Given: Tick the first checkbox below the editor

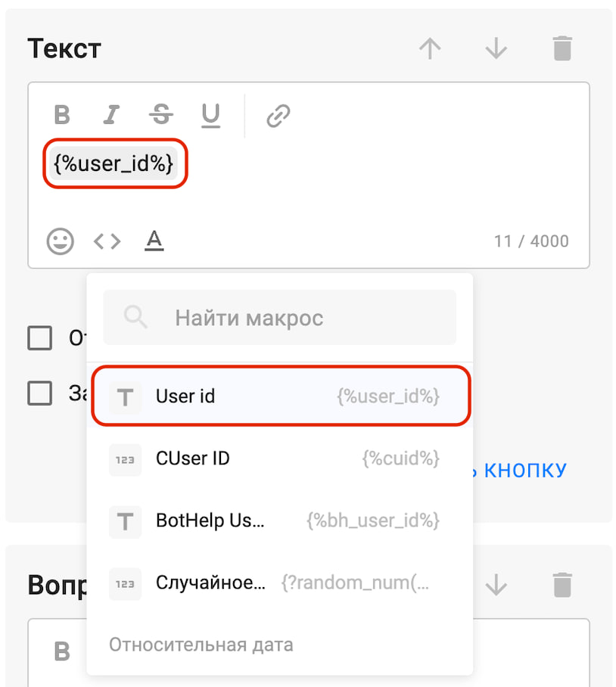Looking at the screenshot, I should (40, 337).
